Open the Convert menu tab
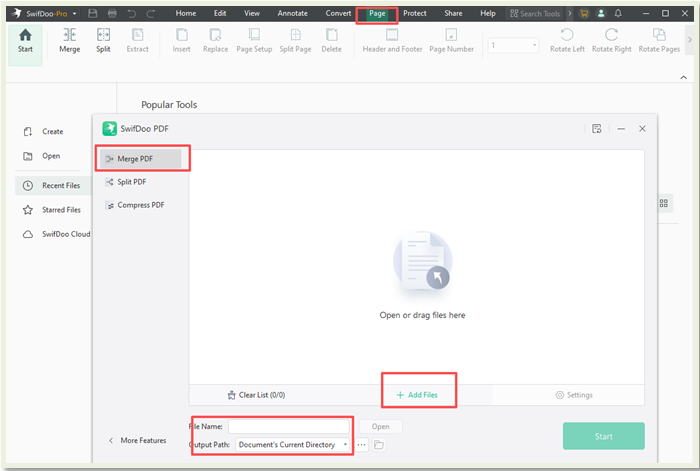The image size is (700, 471). click(338, 13)
